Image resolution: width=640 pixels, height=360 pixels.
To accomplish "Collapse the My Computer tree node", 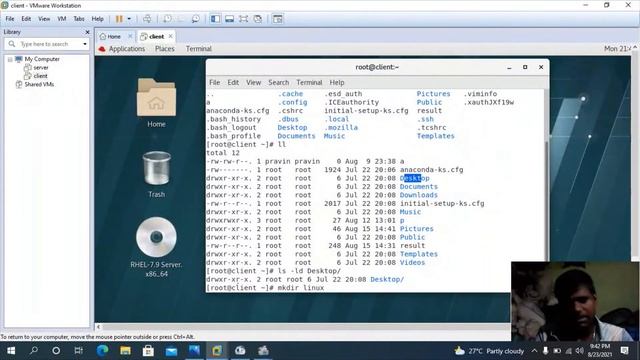I will 10,59.
